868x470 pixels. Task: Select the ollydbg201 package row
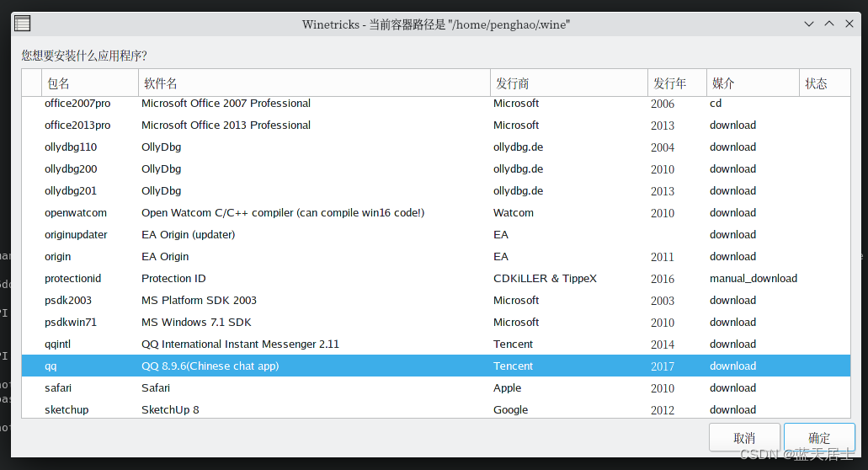coord(435,191)
